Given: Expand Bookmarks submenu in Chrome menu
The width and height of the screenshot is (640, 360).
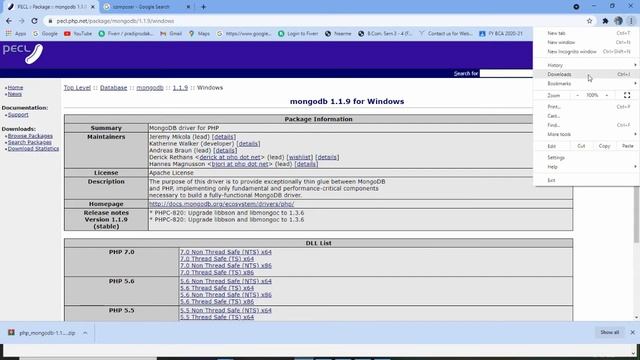Looking at the screenshot, I should [587, 84].
